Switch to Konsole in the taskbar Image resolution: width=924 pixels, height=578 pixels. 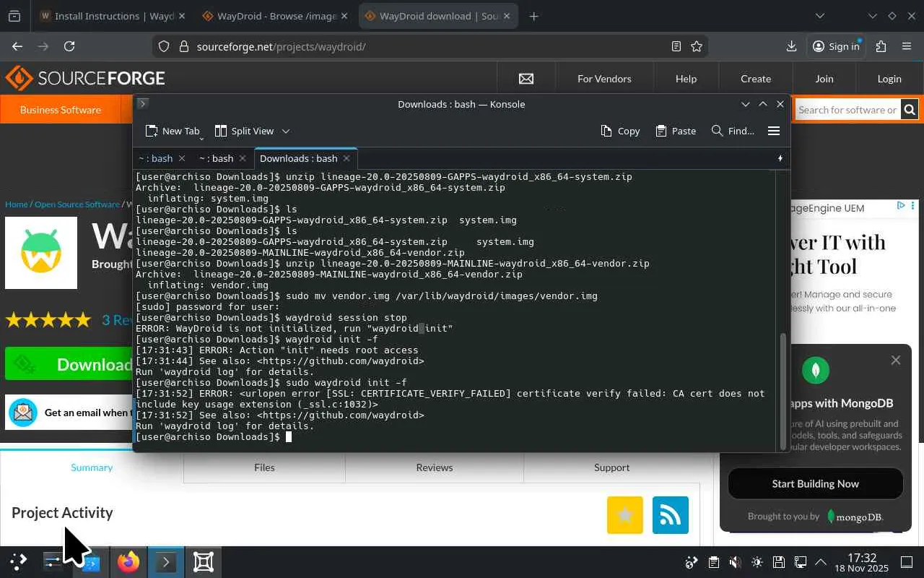166,561
